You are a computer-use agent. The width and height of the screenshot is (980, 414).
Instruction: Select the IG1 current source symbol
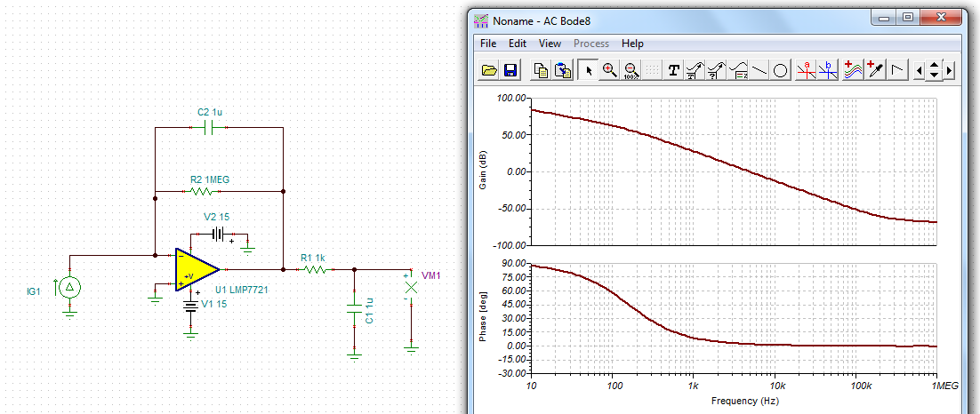tap(70, 287)
